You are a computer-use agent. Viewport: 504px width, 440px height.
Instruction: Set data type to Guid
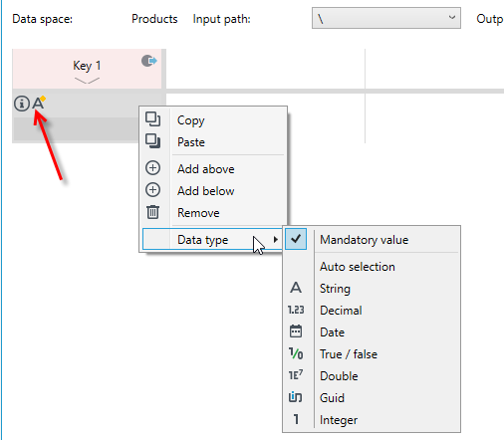pos(372,397)
